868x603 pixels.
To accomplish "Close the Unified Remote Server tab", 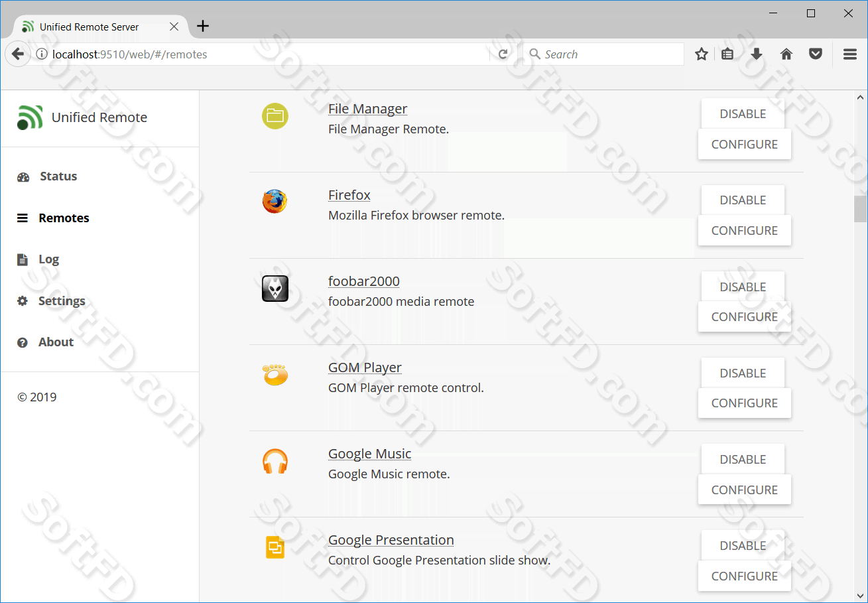I will tap(174, 27).
